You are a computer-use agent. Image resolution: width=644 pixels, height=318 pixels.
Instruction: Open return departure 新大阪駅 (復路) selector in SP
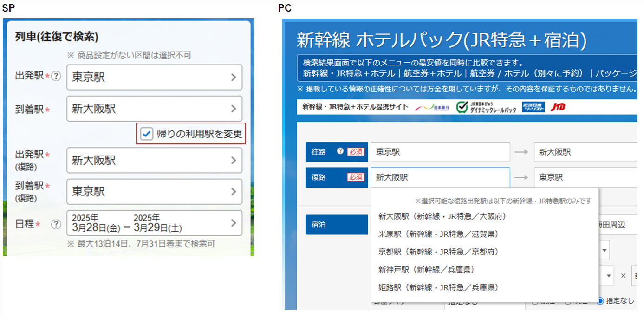click(x=154, y=161)
